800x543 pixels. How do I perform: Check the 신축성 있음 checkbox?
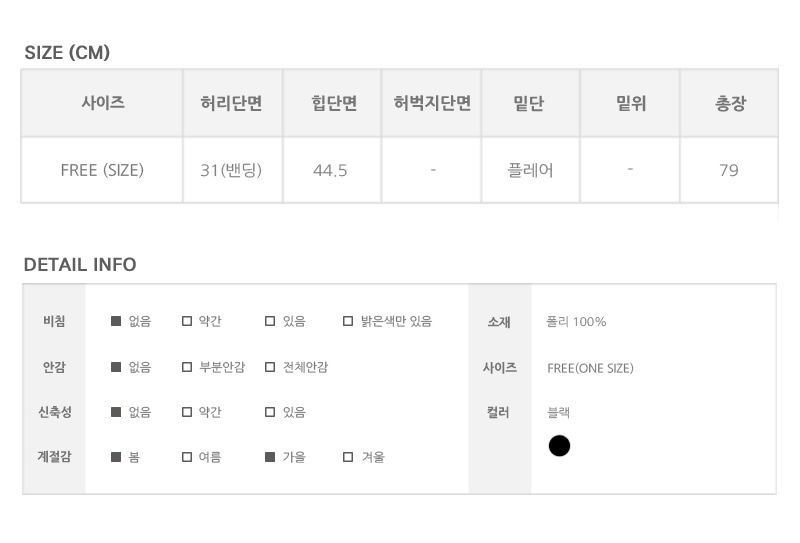click(x=270, y=412)
